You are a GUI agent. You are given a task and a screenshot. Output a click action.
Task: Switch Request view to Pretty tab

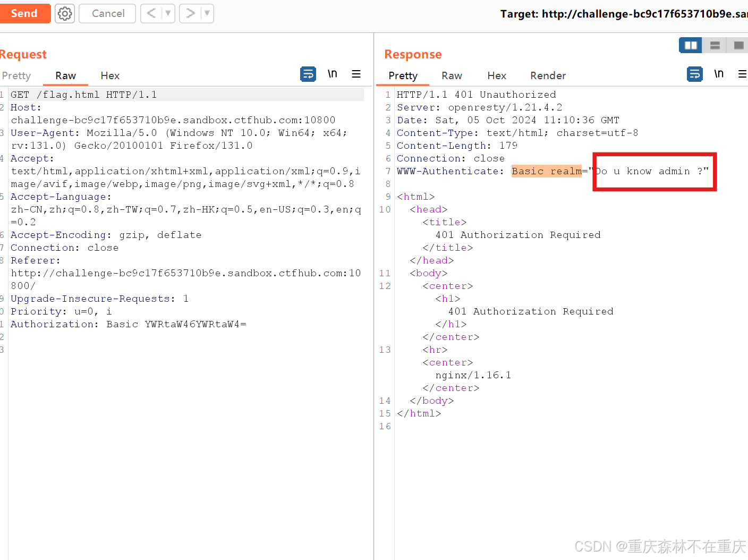[x=16, y=75]
